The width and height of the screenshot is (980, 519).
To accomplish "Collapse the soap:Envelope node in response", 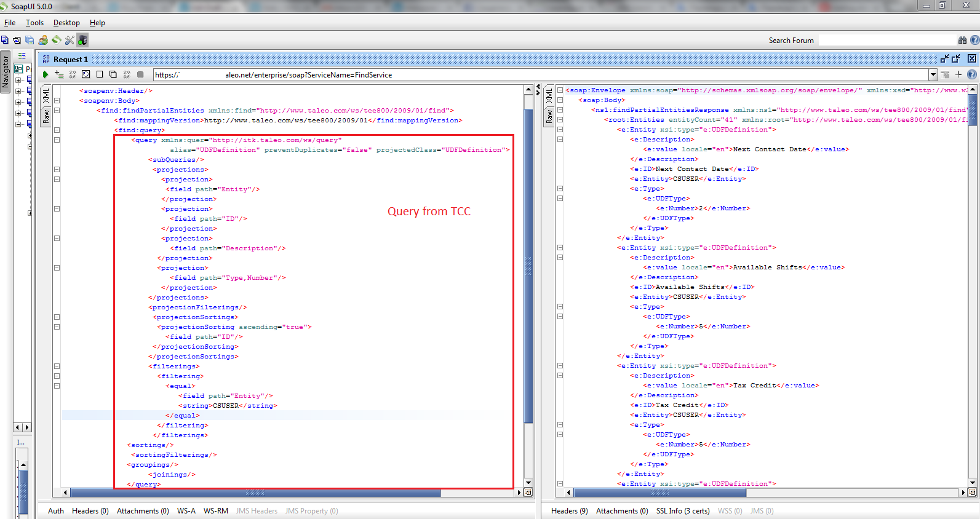I will tap(560, 90).
